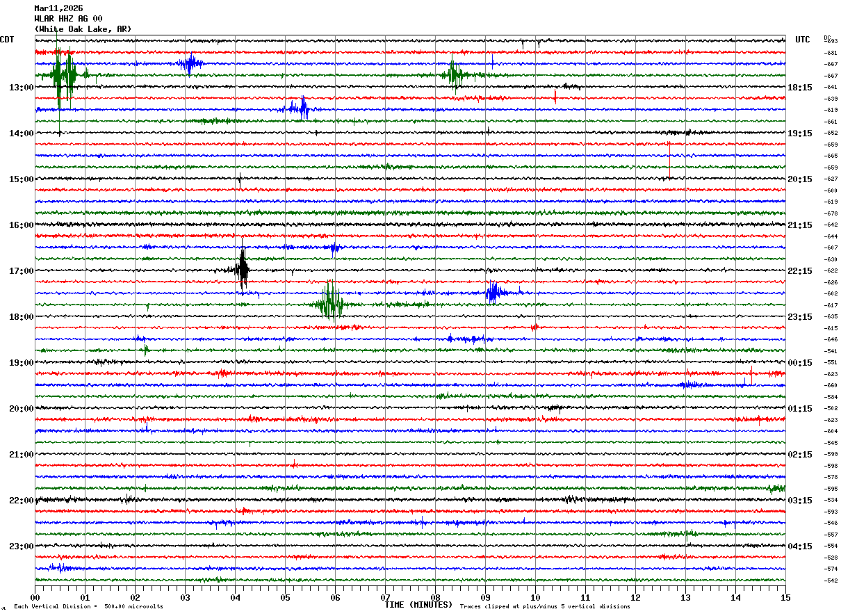
Task: Click the green burst near minute 08 above 13:00
Action: pos(455,74)
